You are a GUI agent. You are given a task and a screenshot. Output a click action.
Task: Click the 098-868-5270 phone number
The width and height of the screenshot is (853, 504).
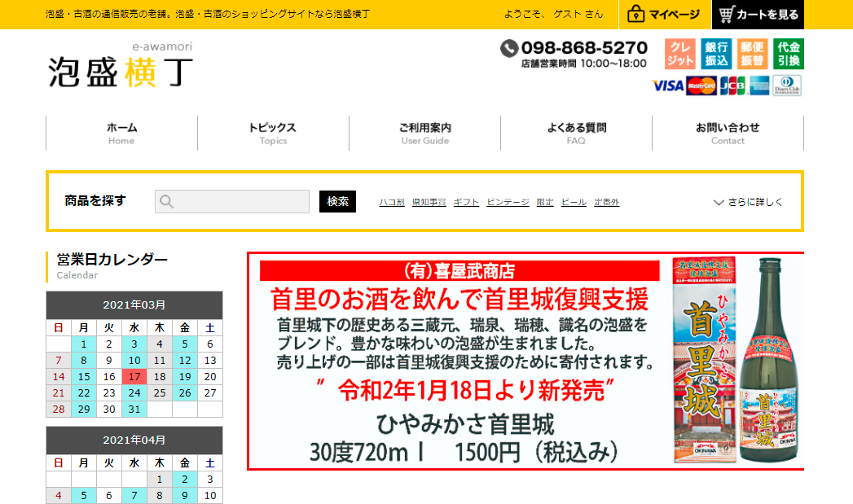coord(584,48)
